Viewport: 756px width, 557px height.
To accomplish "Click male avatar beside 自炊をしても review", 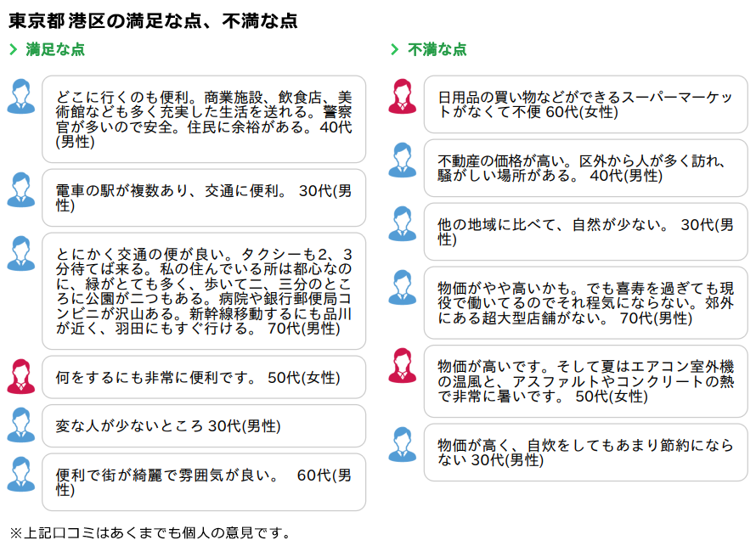I will (x=402, y=444).
